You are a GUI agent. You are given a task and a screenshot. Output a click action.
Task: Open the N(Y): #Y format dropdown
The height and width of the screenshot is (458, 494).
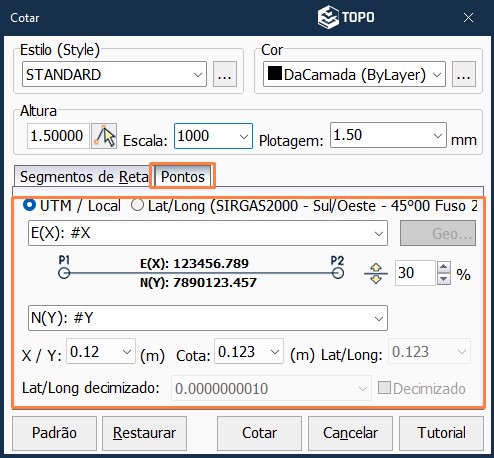(208, 318)
